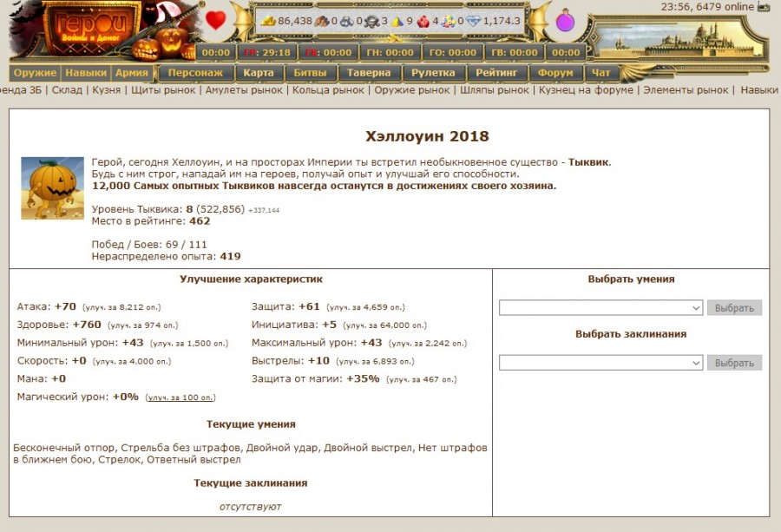Open the Рулетка page
The image size is (781, 532).
pyautogui.click(x=433, y=73)
